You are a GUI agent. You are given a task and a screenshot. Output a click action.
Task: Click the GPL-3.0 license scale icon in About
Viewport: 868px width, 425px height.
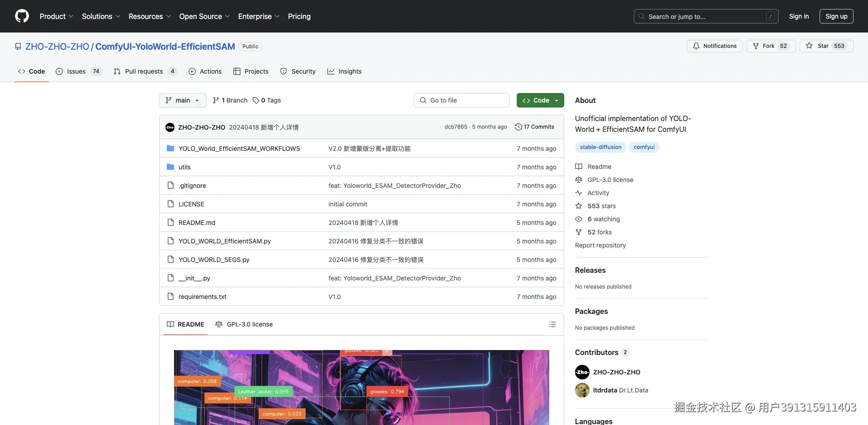tap(579, 180)
